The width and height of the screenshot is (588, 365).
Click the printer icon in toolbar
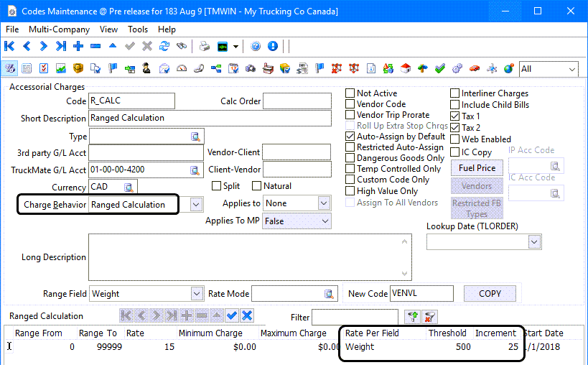[205, 47]
